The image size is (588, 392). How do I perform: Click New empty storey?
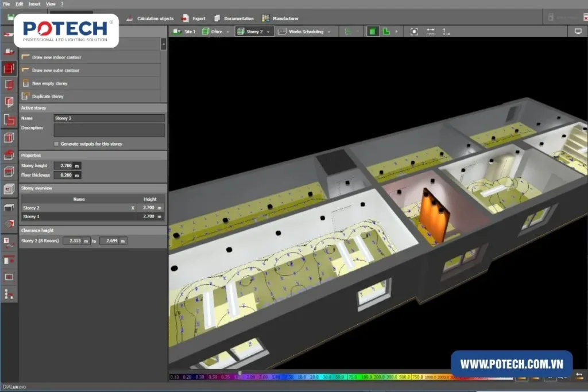[49, 84]
